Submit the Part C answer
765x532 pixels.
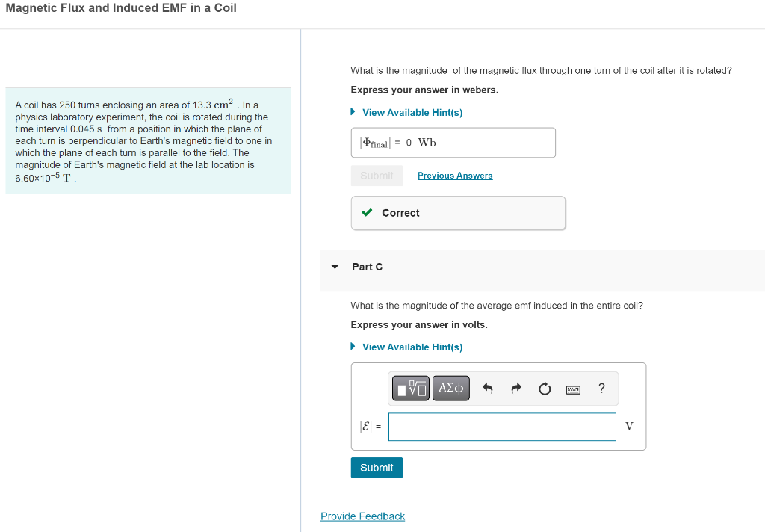377,467
